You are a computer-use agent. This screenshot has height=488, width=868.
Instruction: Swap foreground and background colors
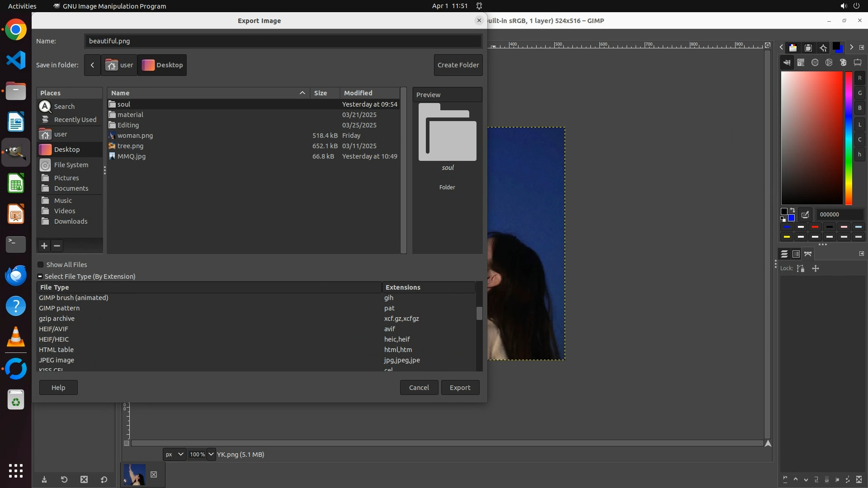point(793,211)
